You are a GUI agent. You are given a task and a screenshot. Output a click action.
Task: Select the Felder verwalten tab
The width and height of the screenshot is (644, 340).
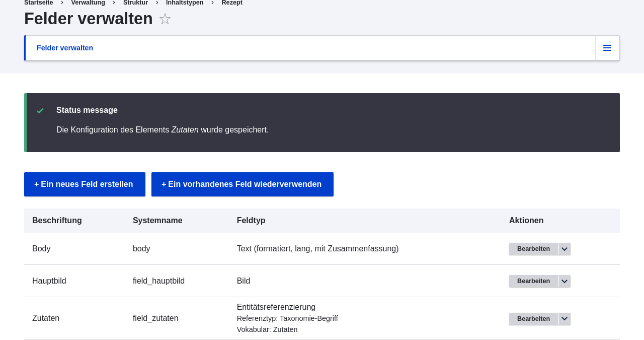tap(65, 48)
